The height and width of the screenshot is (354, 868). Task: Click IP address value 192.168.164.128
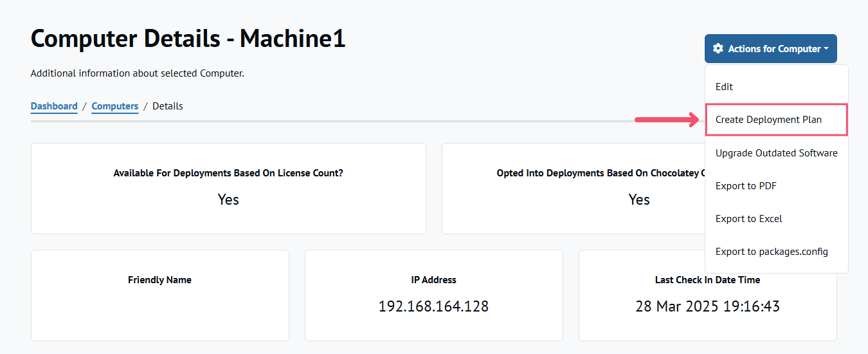point(433,306)
